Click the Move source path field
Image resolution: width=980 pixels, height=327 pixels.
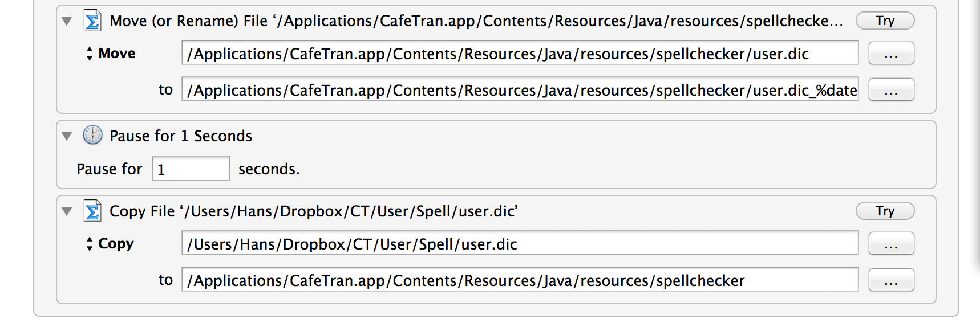tap(519, 54)
